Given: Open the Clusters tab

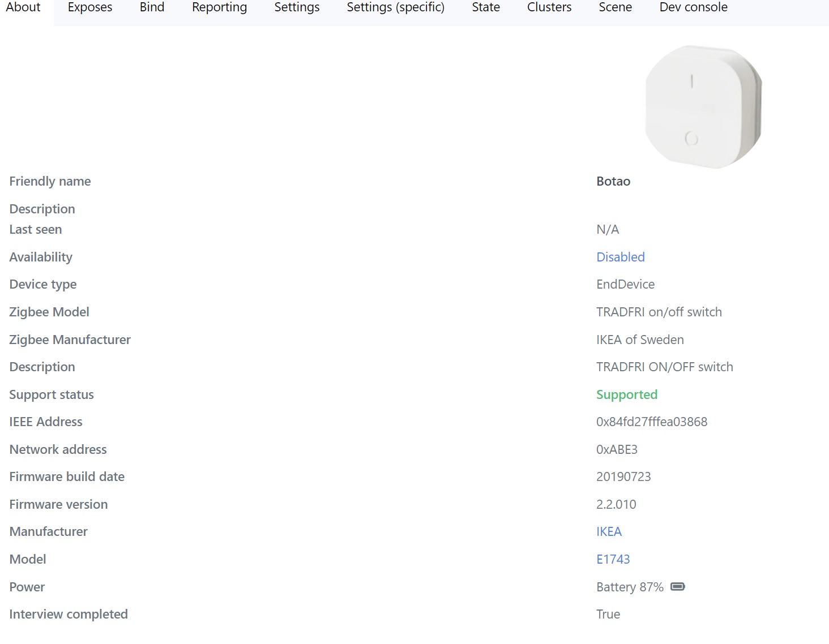Looking at the screenshot, I should (549, 7).
